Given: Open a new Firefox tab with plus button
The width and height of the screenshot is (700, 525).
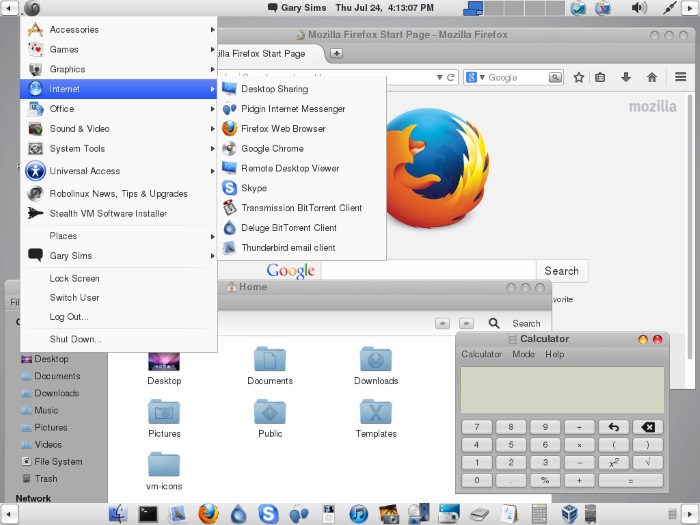Looking at the screenshot, I should 337,53.
